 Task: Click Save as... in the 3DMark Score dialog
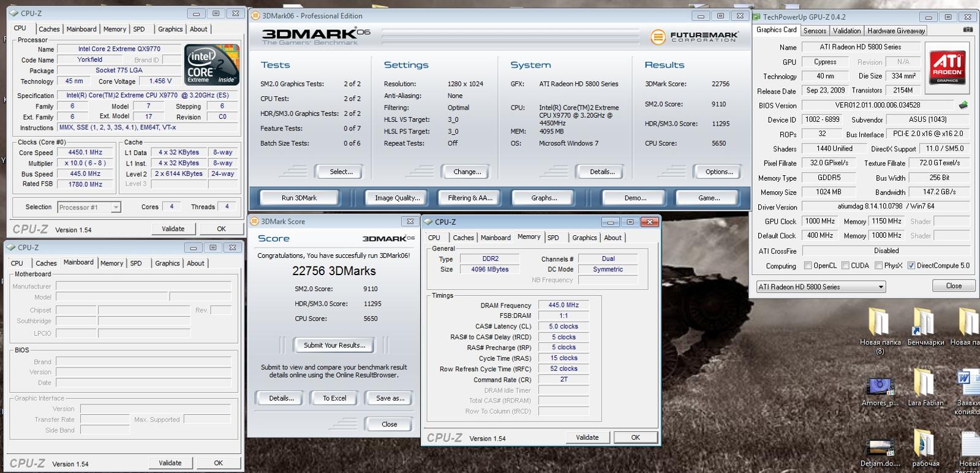click(390, 398)
